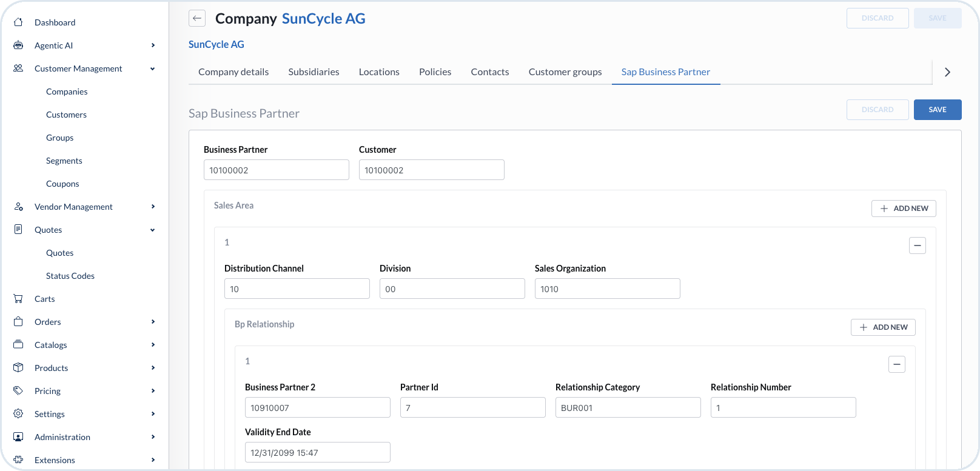Image resolution: width=980 pixels, height=471 pixels.
Task: Expand the Orders menu arrow
Action: (153, 322)
